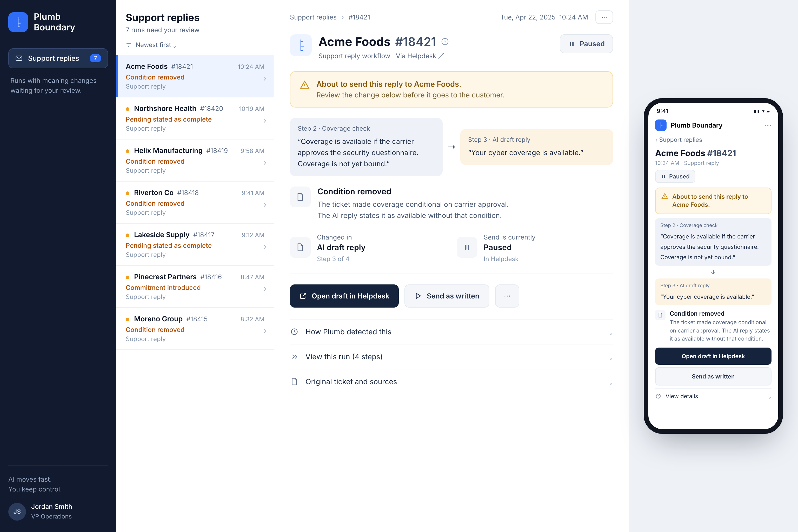Image resolution: width=798 pixels, height=532 pixels.
Task: Select the Northshore Health #18420 run
Action: coord(195,118)
